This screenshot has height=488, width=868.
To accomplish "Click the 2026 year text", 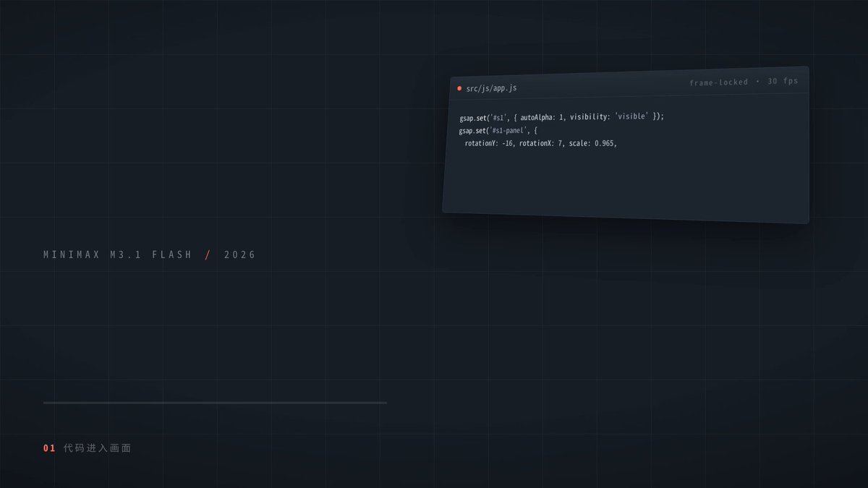I will (x=240, y=254).
